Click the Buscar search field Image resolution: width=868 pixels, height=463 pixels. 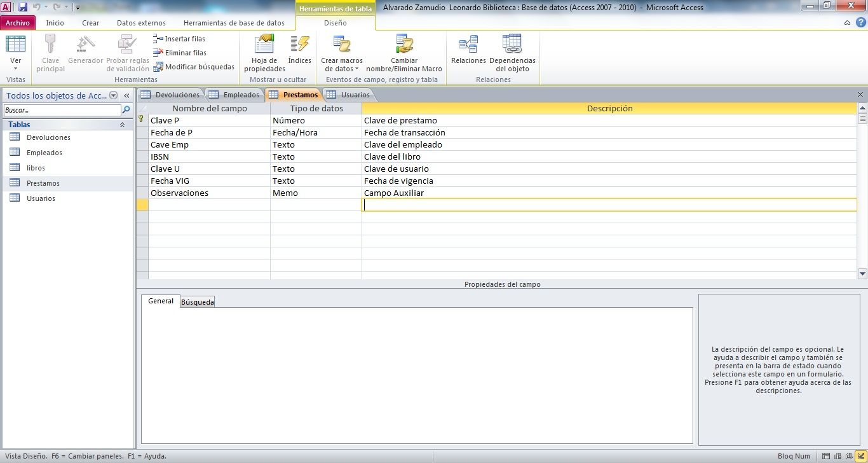point(62,110)
